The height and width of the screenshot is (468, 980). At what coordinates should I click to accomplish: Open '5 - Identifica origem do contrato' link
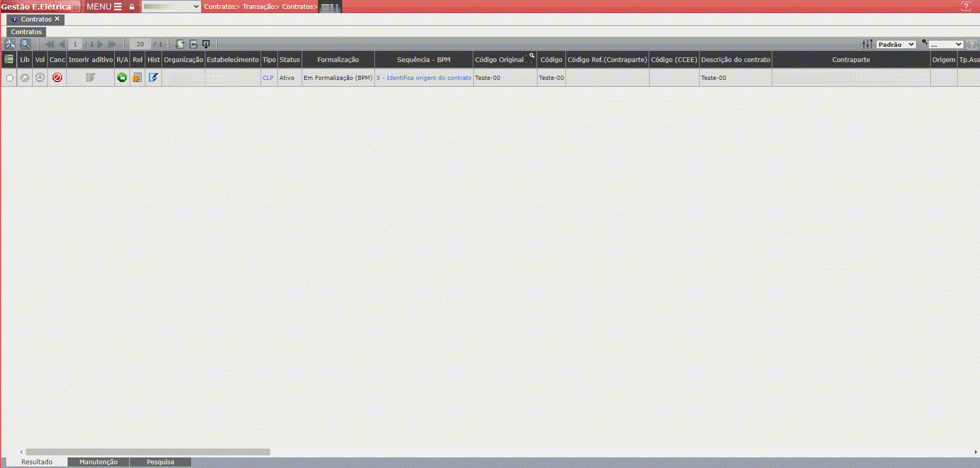click(424, 78)
